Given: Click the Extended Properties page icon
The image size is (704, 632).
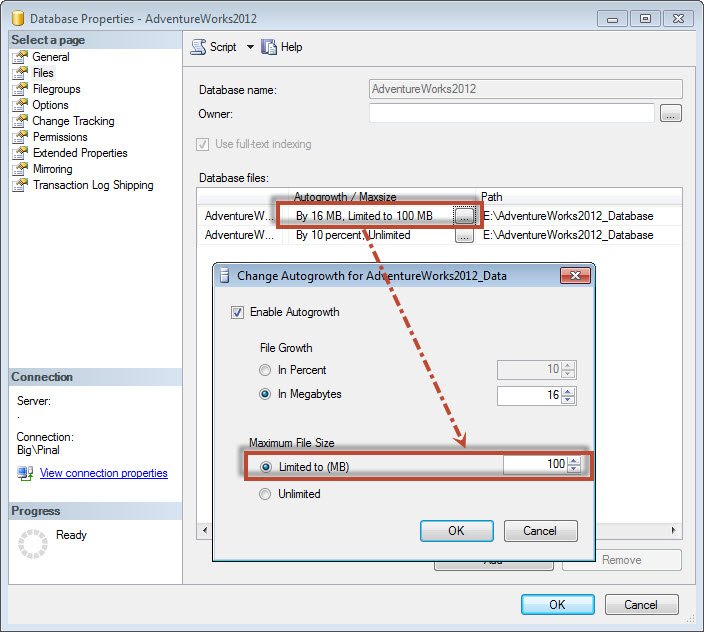Looking at the screenshot, I should tap(20, 153).
